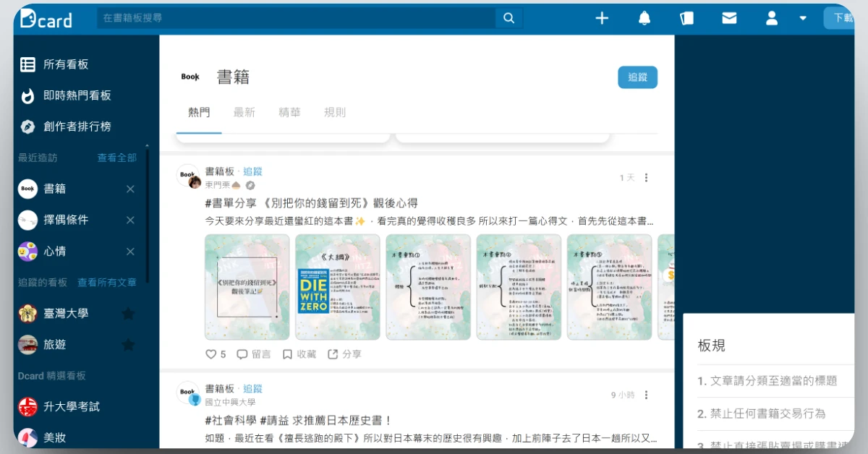Remove 擇偶條件 from recent visits
868x454 pixels.
[x=130, y=220]
